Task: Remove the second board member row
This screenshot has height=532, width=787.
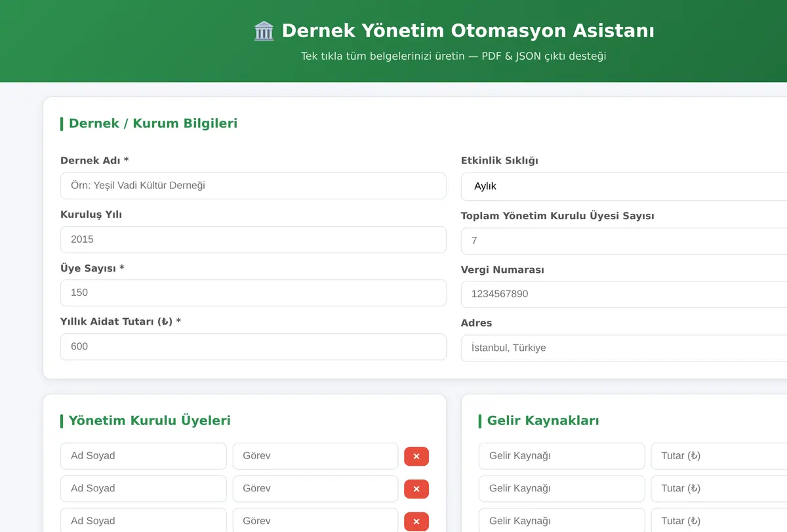Action: pyautogui.click(x=416, y=489)
